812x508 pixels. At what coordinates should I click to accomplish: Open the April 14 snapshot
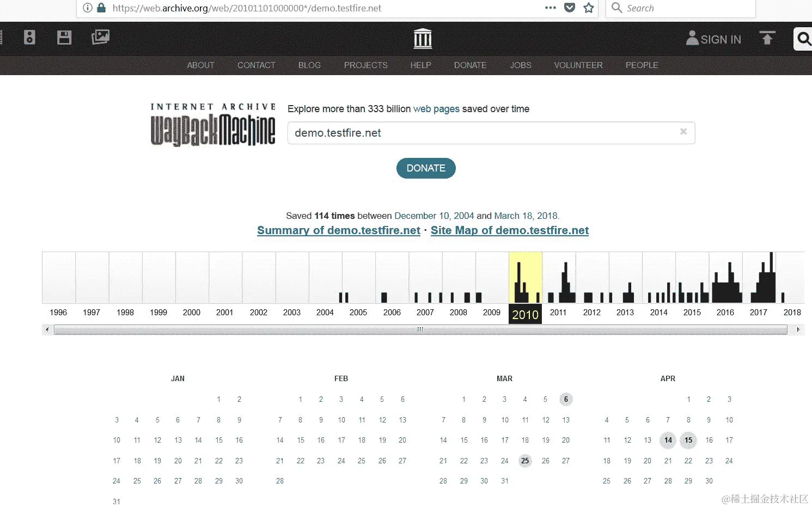pyautogui.click(x=668, y=440)
